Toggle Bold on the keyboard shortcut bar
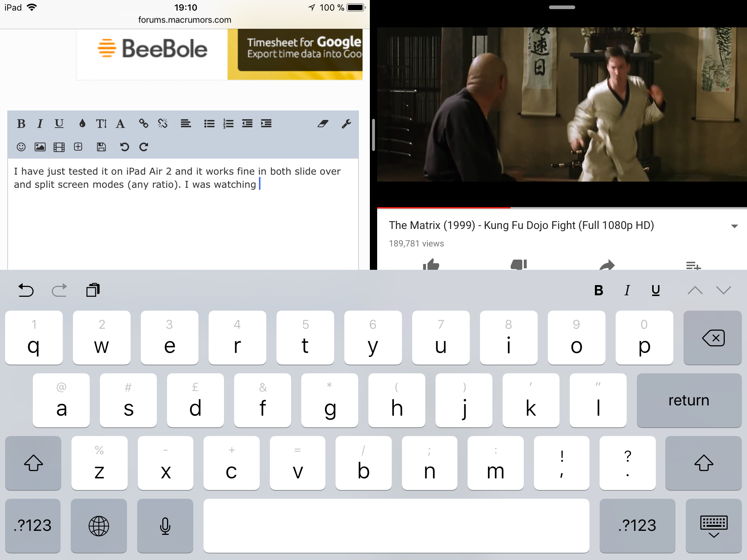 [599, 291]
